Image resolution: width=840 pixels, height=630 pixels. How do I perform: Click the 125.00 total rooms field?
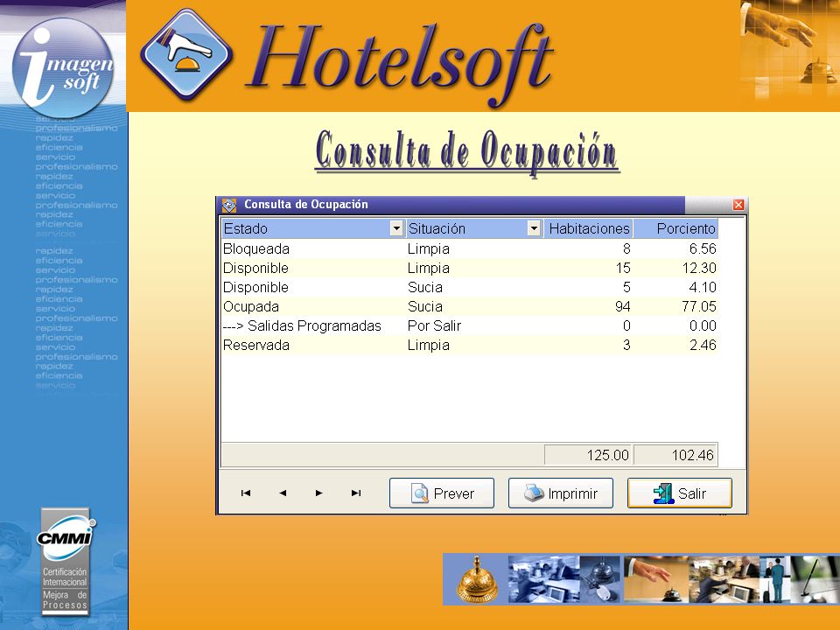point(588,455)
